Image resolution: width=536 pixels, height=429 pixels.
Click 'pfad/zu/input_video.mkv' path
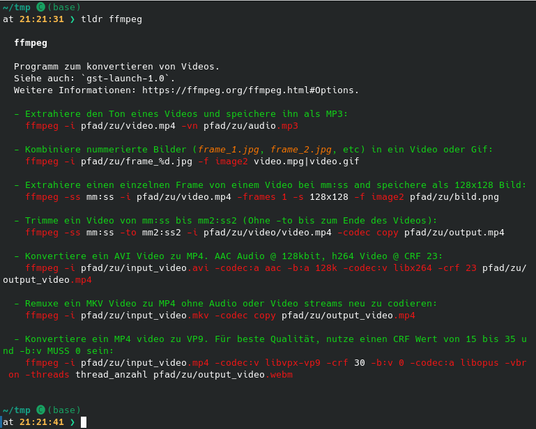[145, 315]
